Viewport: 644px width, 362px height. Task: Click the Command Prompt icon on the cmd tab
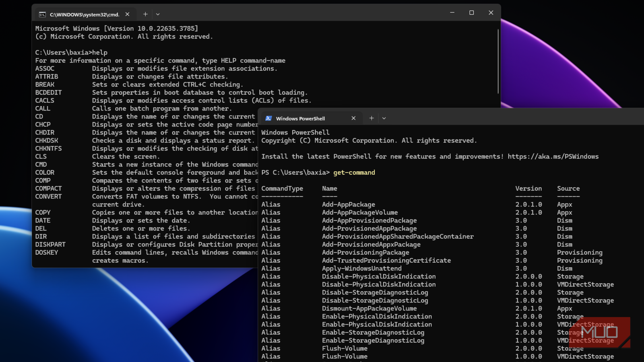tap(42, 14)
